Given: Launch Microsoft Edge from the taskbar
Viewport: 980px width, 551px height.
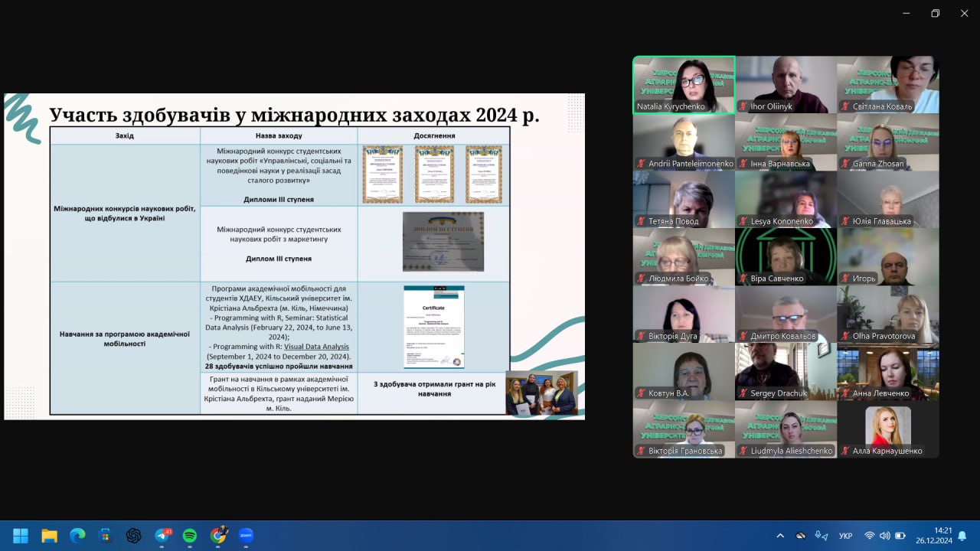Looking at the screenshot, I should [77, 536].
